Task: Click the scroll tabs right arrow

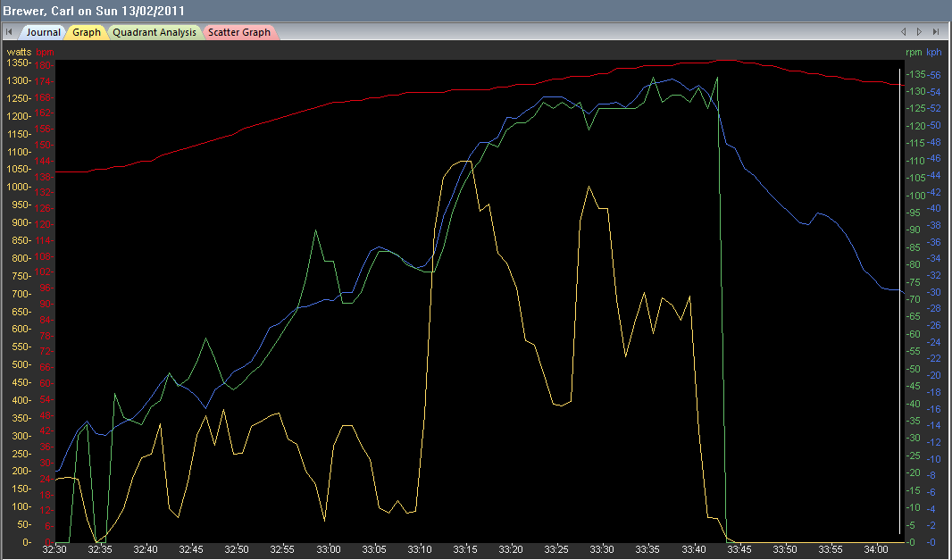Action: pyautogui.click(x=919, y=32)
